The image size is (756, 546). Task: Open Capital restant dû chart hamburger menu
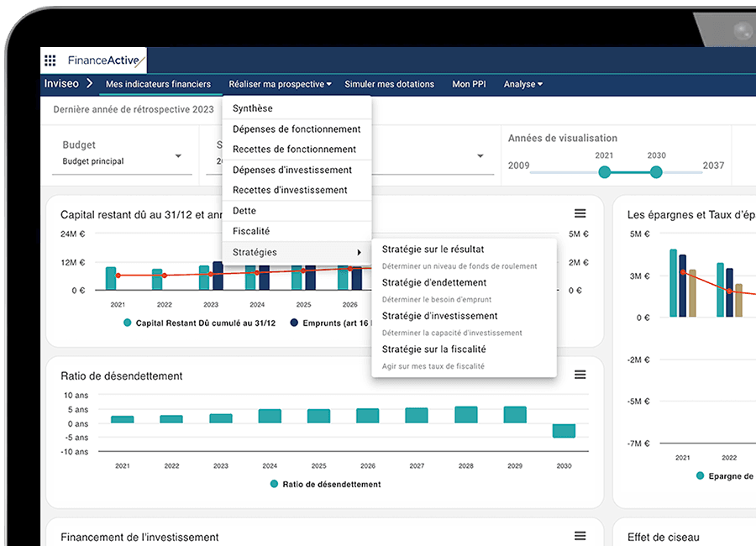[x=580, y=213]
